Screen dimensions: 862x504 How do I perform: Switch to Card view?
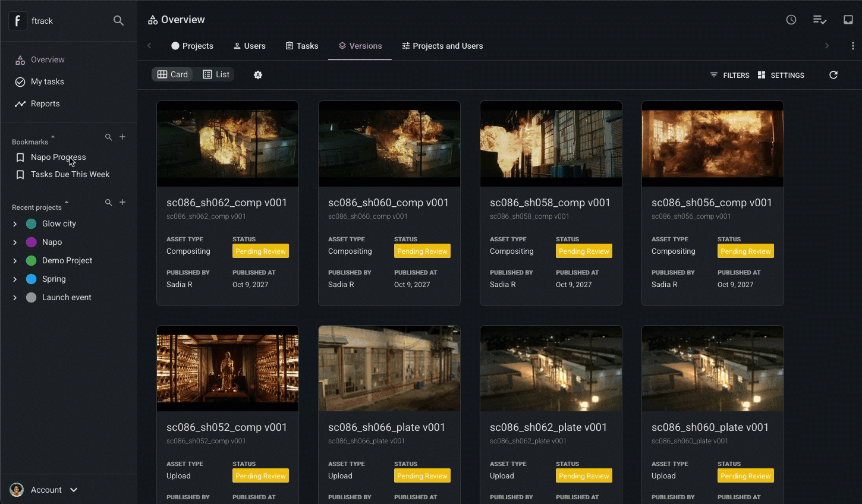pyautogui.click(x=172, y=74)
